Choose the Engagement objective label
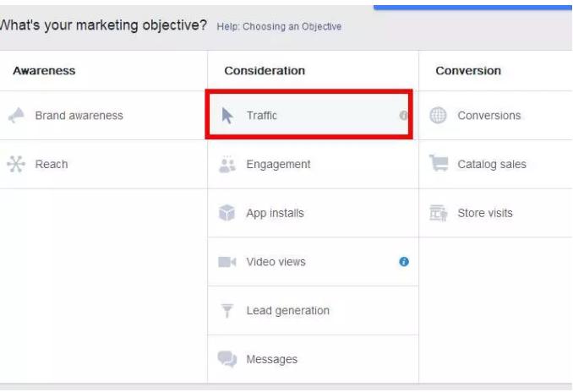Viewport: 573px width, 392px height. (x=278, y=165)
